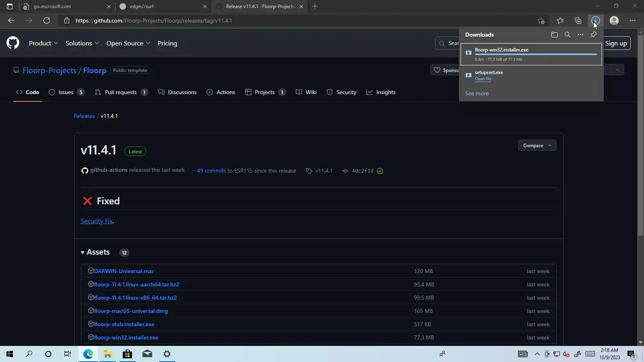Download floorp-macOS-universal.dmg asset
Viewport: 644px width, 362px height.
tap(131, 311)
